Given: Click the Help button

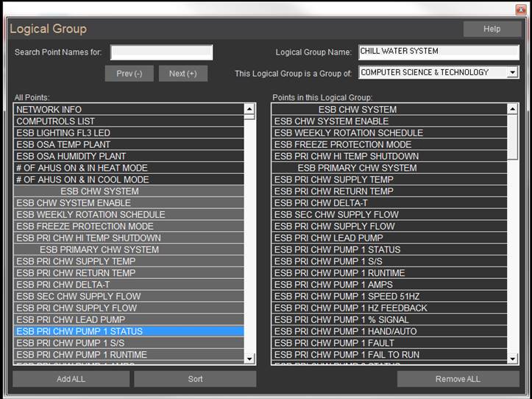Looking at the screenshot, I should click(x=492, y=29).
